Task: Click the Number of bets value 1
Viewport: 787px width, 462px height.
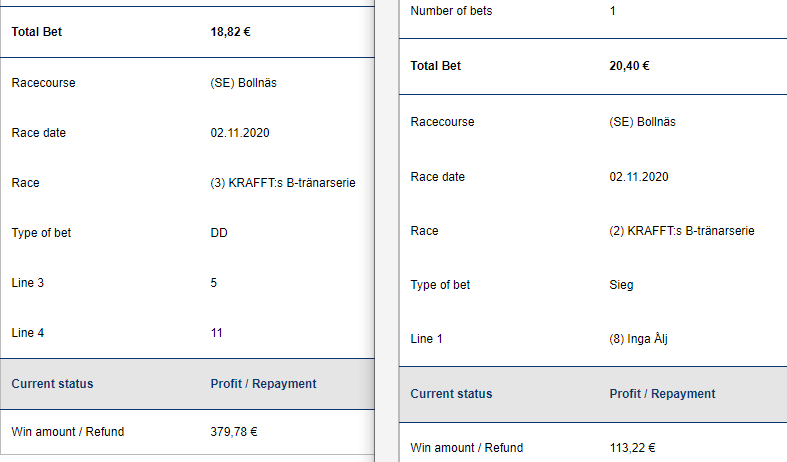Action: pyautogui.click(x=612, y=11)
